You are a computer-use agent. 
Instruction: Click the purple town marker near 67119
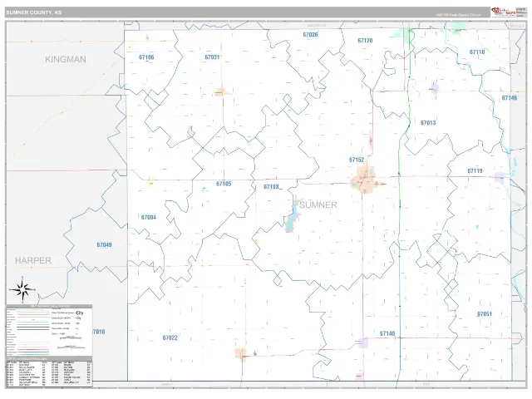click(x=499, y=177)
